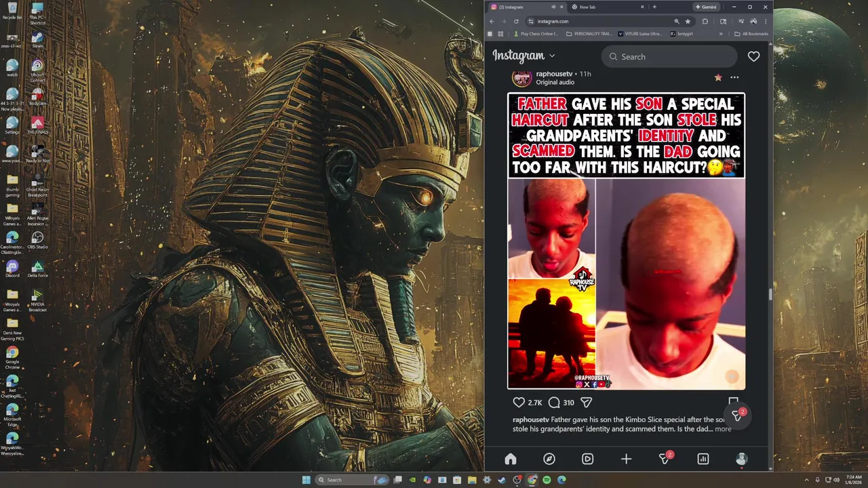Click the Gemini button in Chrome
This screenshot has width=868, height=488.
click(x=707, y=7)
